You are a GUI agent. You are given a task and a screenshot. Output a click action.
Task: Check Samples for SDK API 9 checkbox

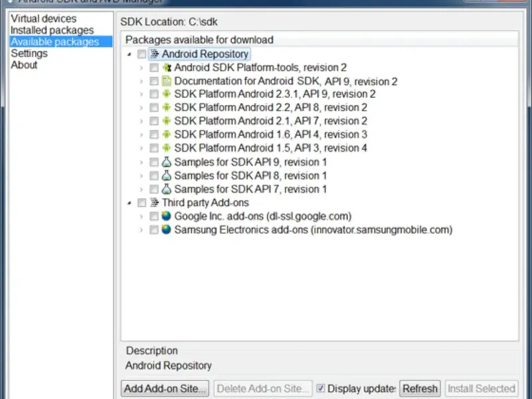coord(154,162)
